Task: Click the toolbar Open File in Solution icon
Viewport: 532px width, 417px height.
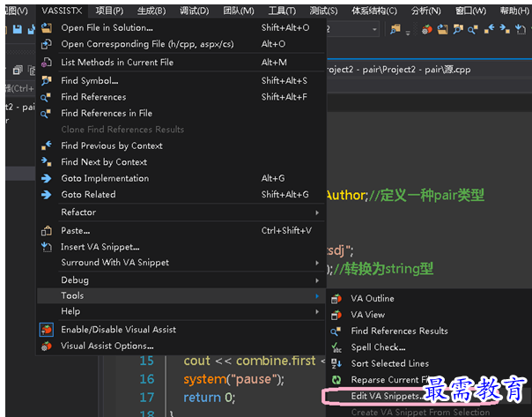Action: coord(442,30)
